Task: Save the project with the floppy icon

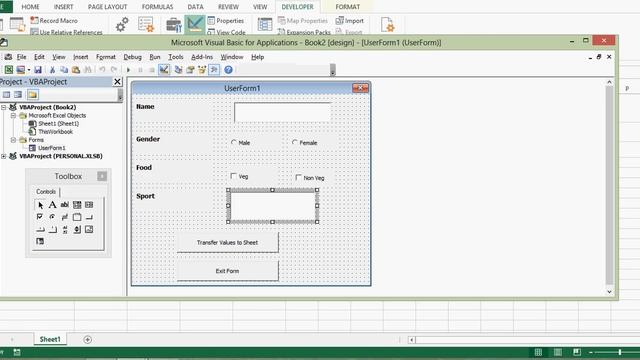Action: click(38, 70)
